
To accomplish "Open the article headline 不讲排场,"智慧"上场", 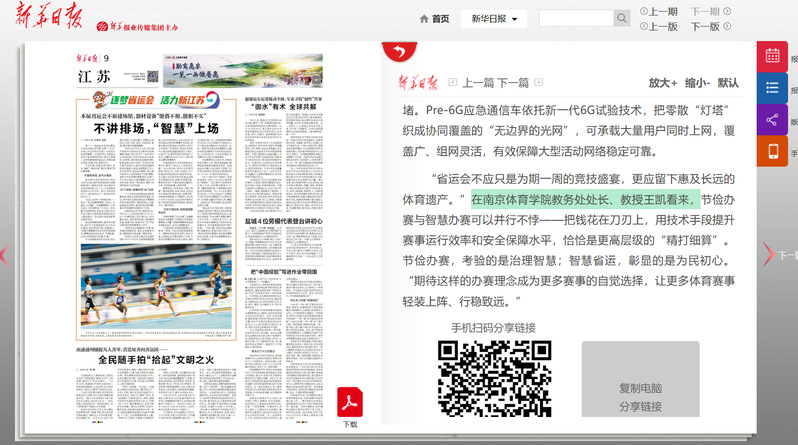I will (156, 128).
